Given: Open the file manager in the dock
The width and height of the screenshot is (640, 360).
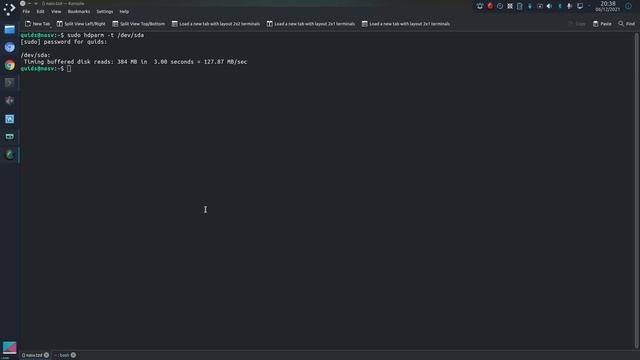Looking at the screenshot, I should coord(9,29).
